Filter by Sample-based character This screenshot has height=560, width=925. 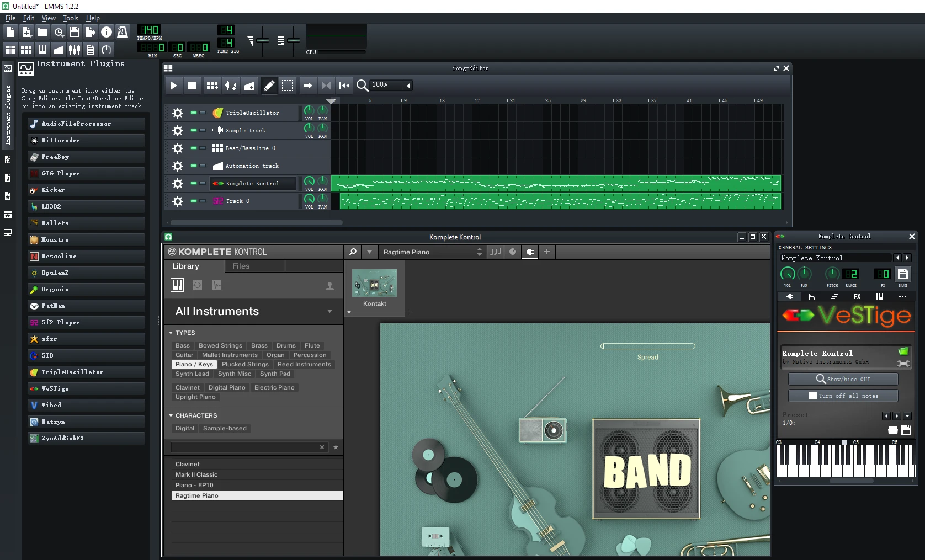coord(225,428)
